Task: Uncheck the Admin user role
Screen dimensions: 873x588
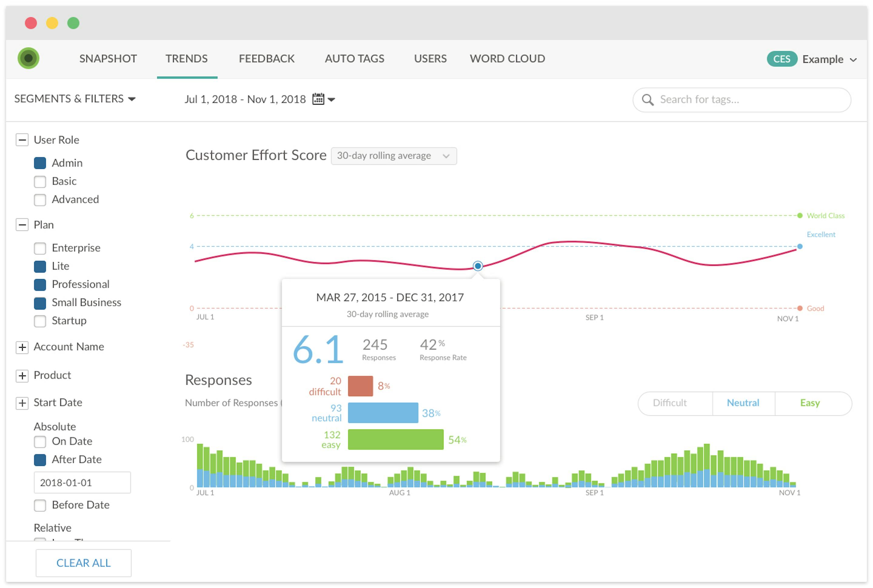Action: point(40,163)
